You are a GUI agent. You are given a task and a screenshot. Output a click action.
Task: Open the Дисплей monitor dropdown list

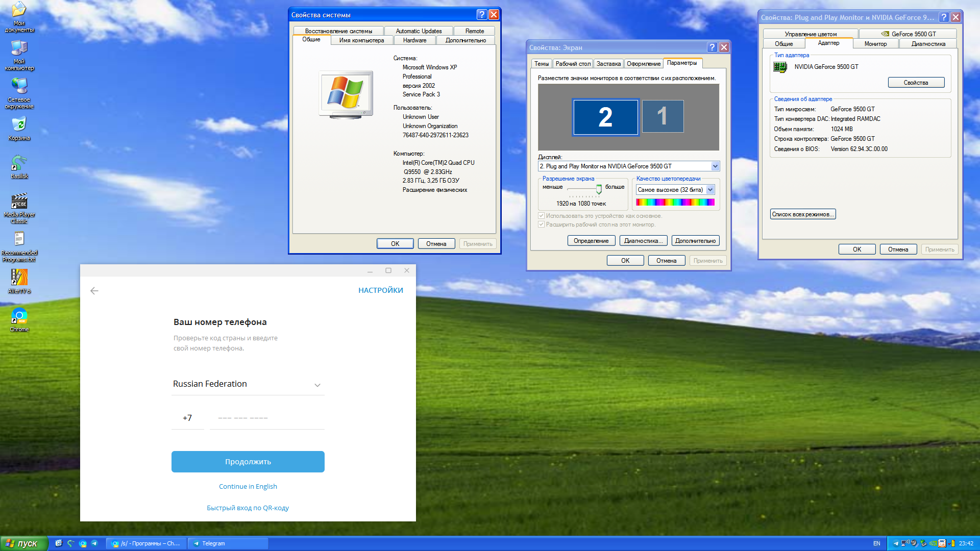coord(715,166)
